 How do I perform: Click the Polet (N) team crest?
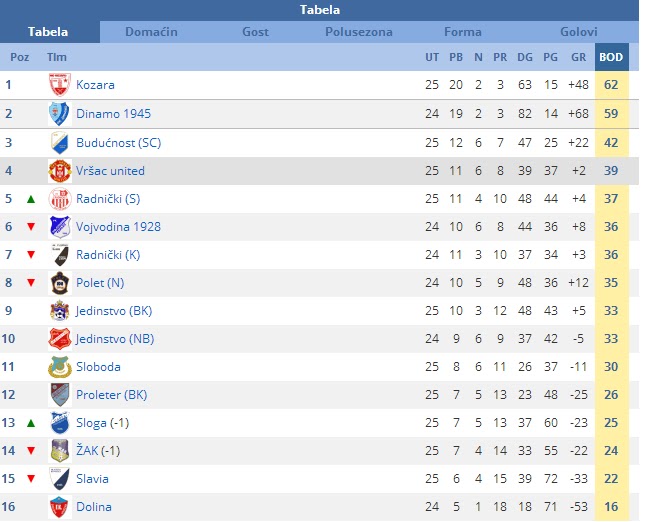click(60, 283)
